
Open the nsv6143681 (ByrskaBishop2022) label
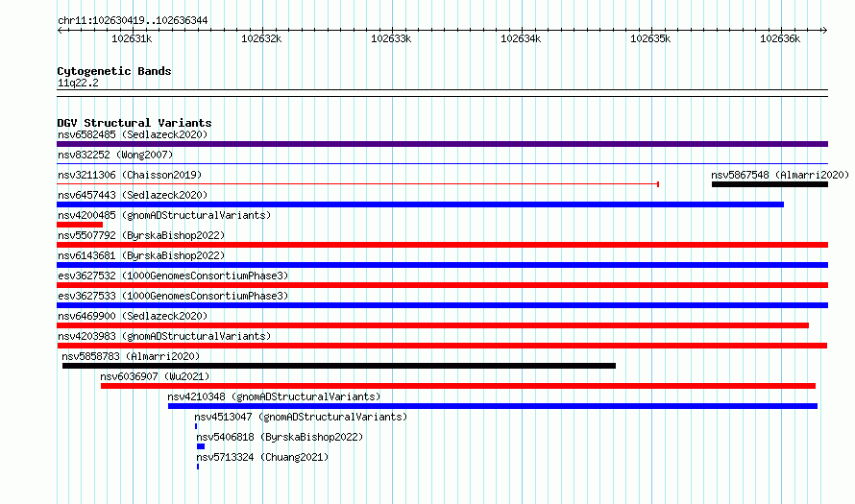coord(141,255)
